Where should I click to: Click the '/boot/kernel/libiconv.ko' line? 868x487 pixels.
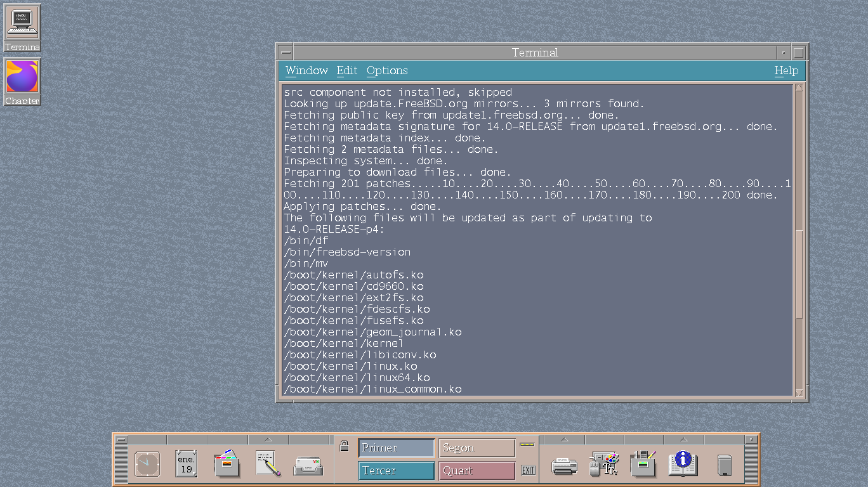[x=360, y=355]
